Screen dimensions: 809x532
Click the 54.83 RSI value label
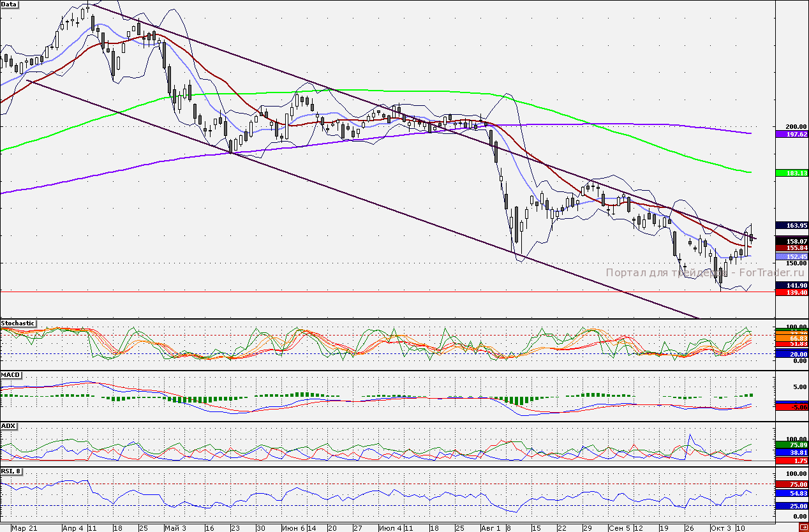tap(792, 492)
